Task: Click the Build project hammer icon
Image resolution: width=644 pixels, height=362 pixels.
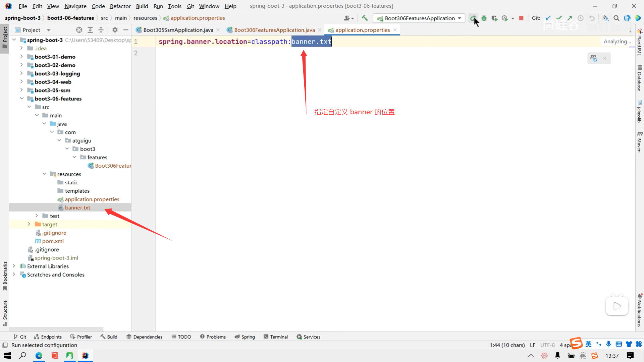Action: point(365,18)
